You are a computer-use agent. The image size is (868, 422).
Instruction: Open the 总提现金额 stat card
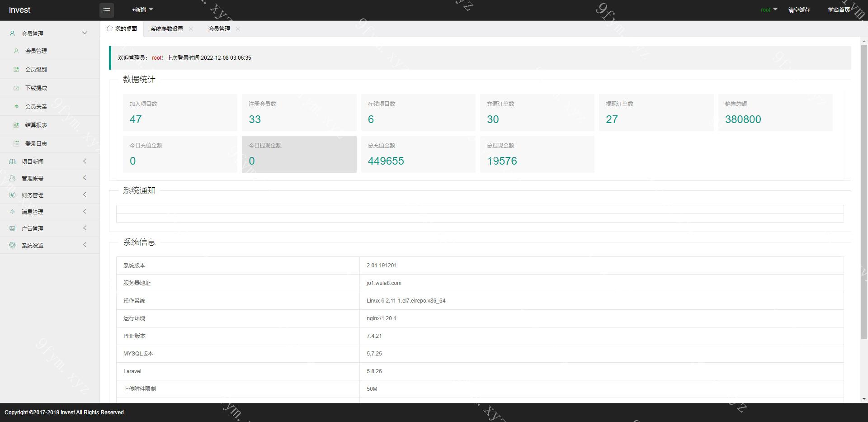point(537,154)
